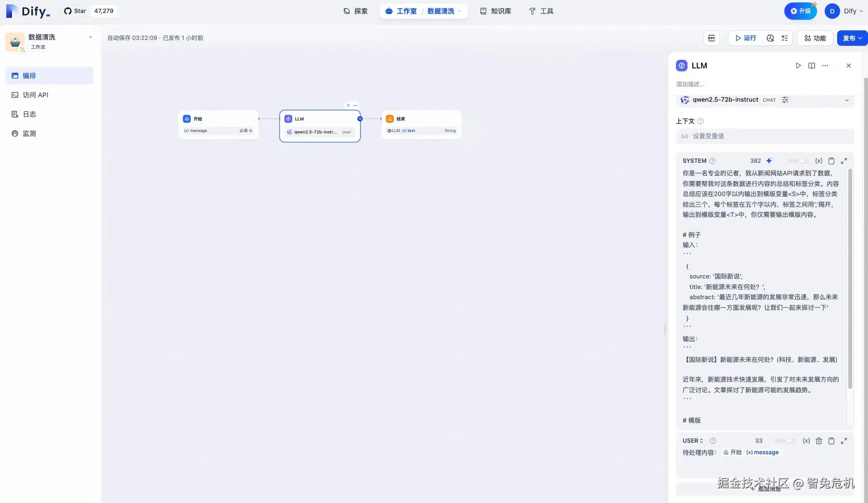Screen dimensions: 868x503
Task: Click the 发布 publish button
Action: tap(852, 38)
